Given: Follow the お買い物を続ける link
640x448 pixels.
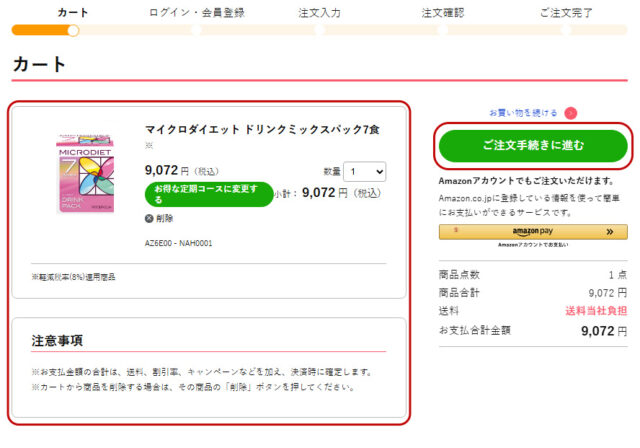Looking at the screenshot, I should [523, 113].
